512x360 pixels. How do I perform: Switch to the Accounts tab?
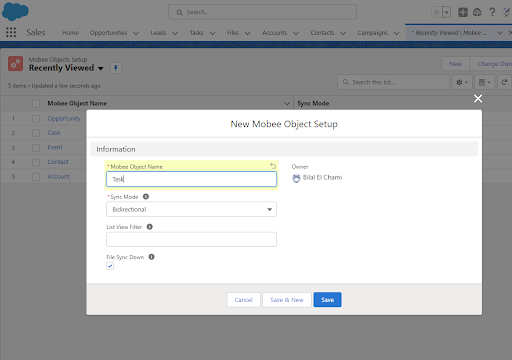pyautogui.click(x=274, y=33)
